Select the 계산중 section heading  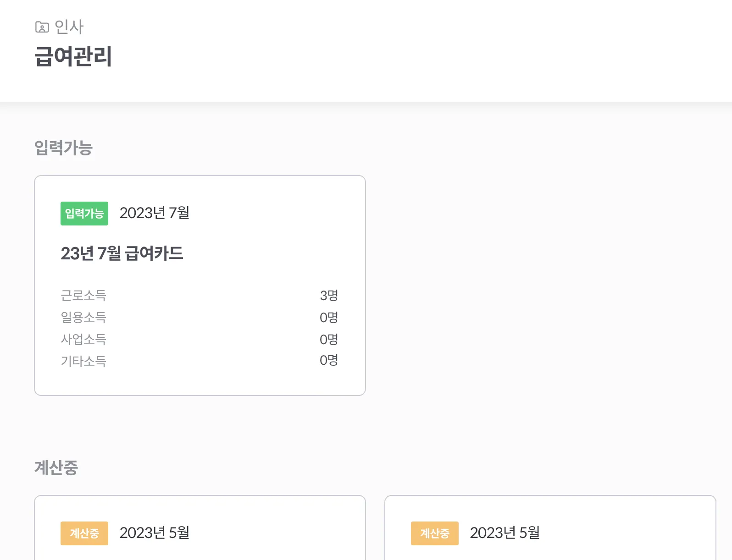point(56,468)
